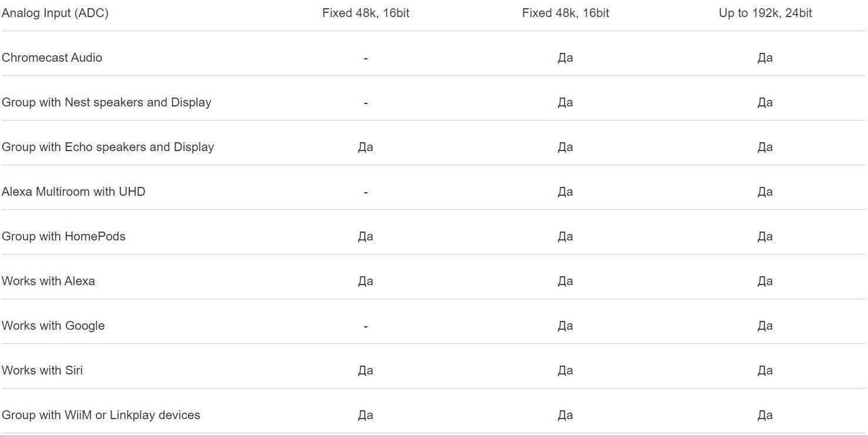Click the dash in Alexa Multiroom row
The height and width of the screenshot is (435, 868).
click(366, 192)
